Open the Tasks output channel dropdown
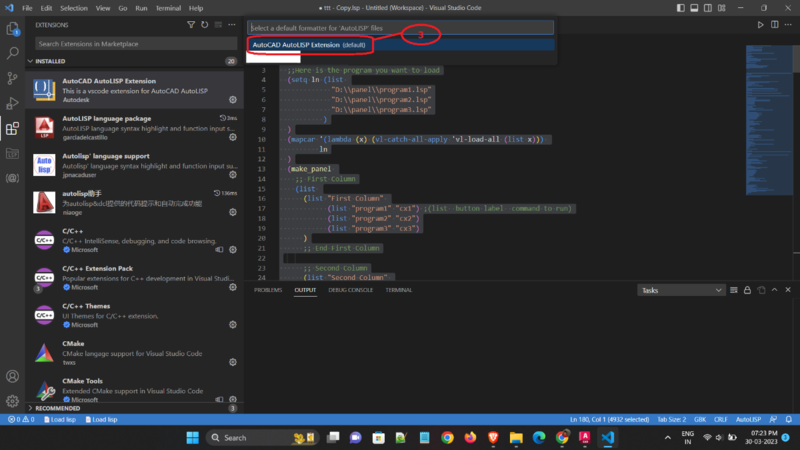The height and width of the screenshot is (450, 800). coord(681,290)
